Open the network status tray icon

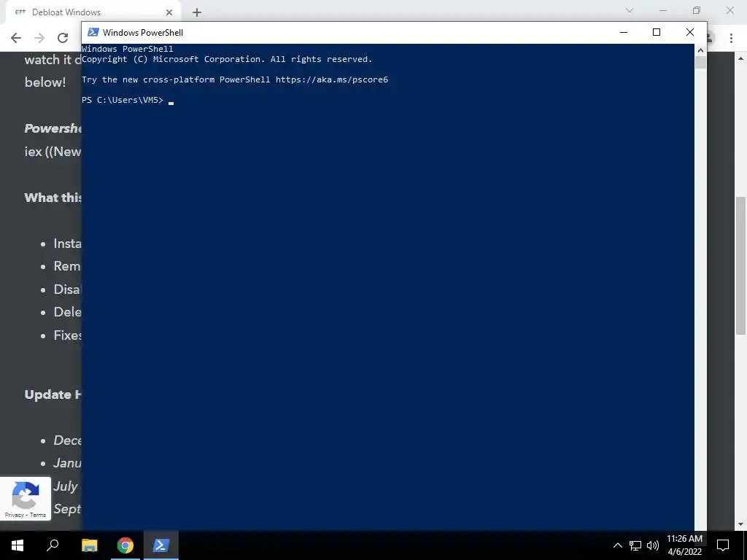coord(635,545)
